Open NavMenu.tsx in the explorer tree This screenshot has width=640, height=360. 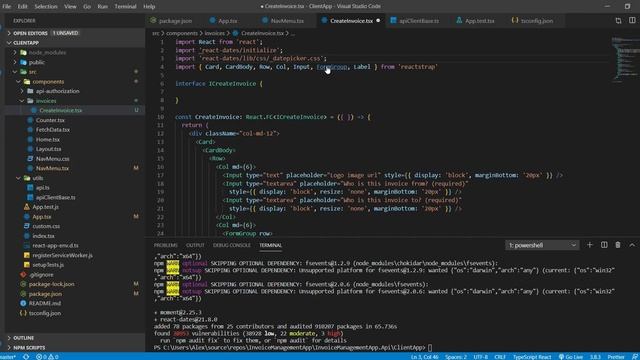click(x=52, y=168)
